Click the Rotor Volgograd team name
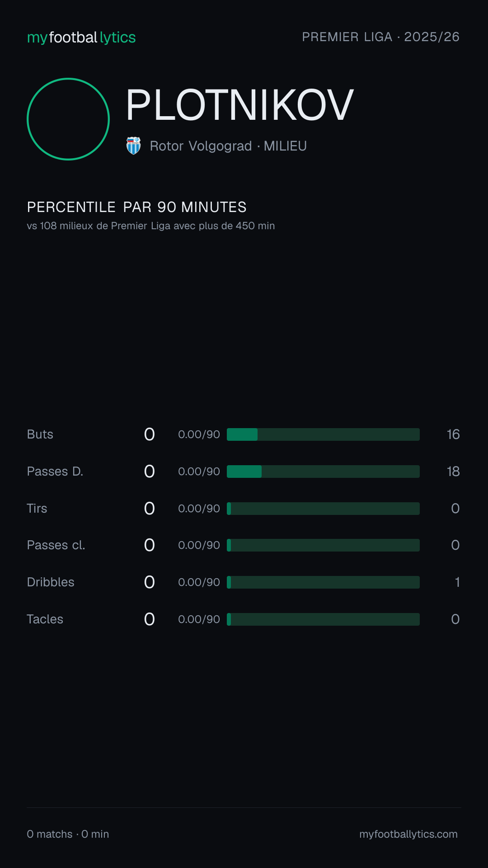 coord(201,146)
